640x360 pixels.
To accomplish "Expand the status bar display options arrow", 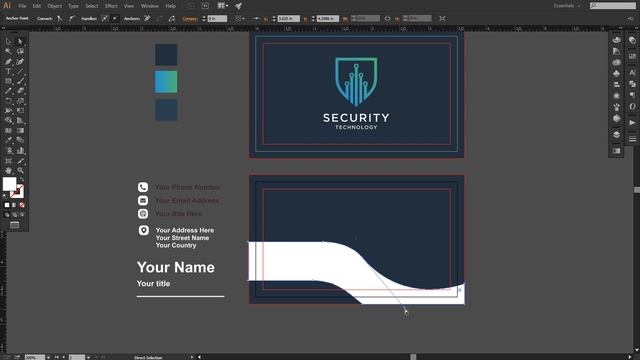I will click(192, 357).
